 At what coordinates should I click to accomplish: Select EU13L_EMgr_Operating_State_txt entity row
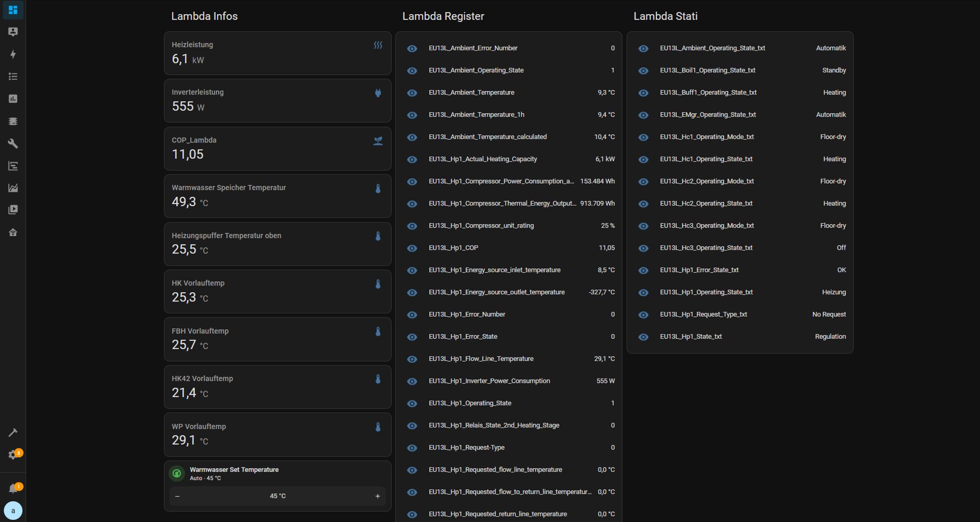coord(740,115)
